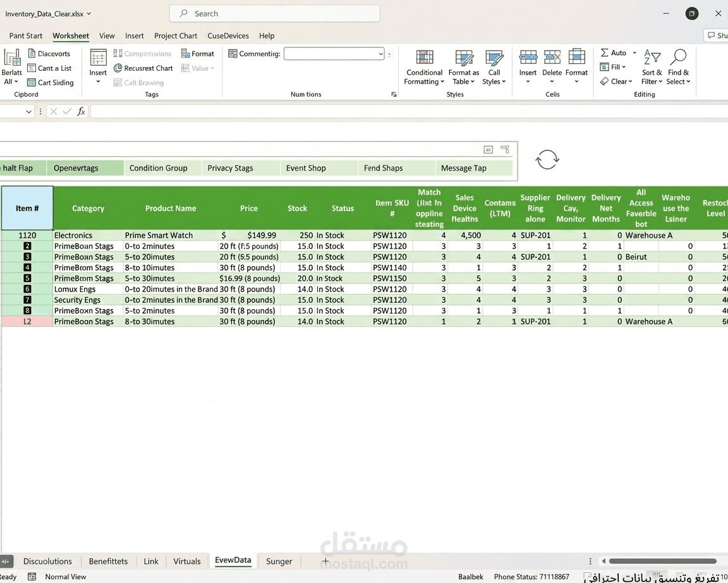Screen dimensions: 728x583
Task: Click Format as Table icon
Action: (x=464, y=58)
